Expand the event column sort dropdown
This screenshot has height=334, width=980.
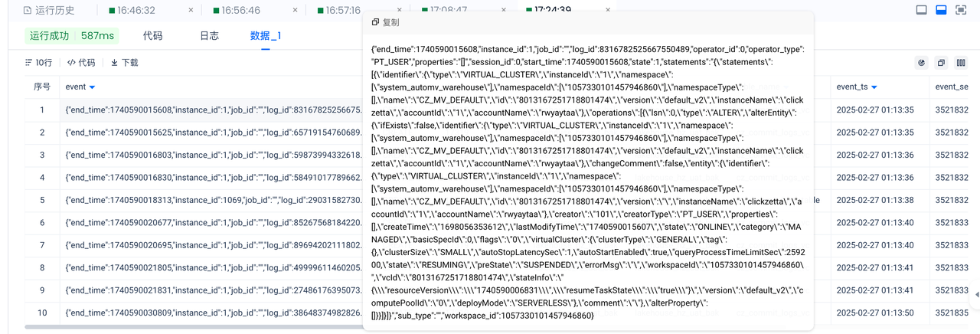pyautogui.click(x=93, y=87)
